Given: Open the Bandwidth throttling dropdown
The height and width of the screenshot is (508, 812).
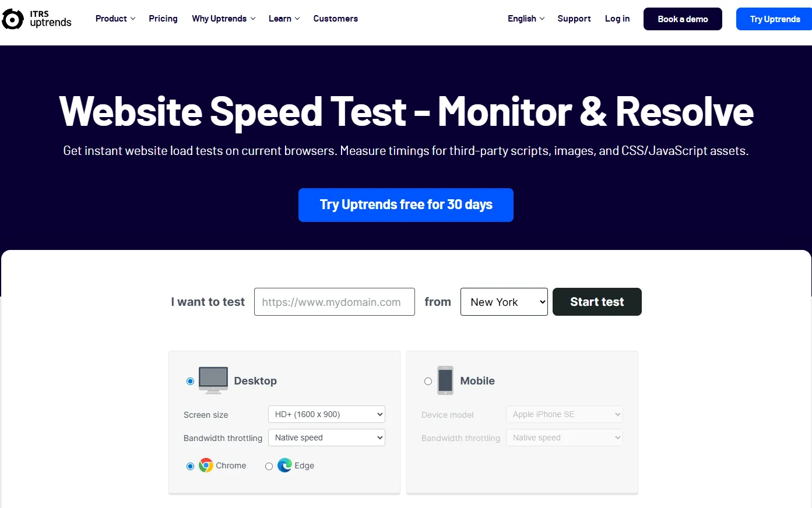Looking at the screenshot, I should point(326,437).
